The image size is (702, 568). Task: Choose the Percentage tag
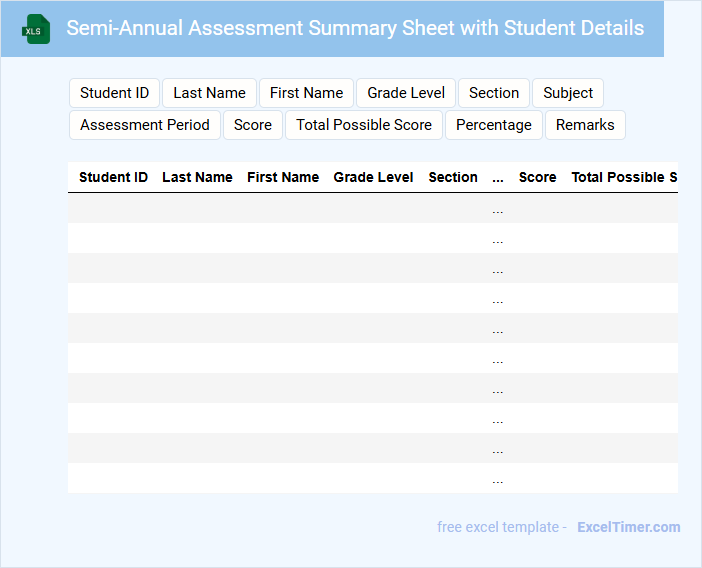pyautogui.click(x=494, y=125)
